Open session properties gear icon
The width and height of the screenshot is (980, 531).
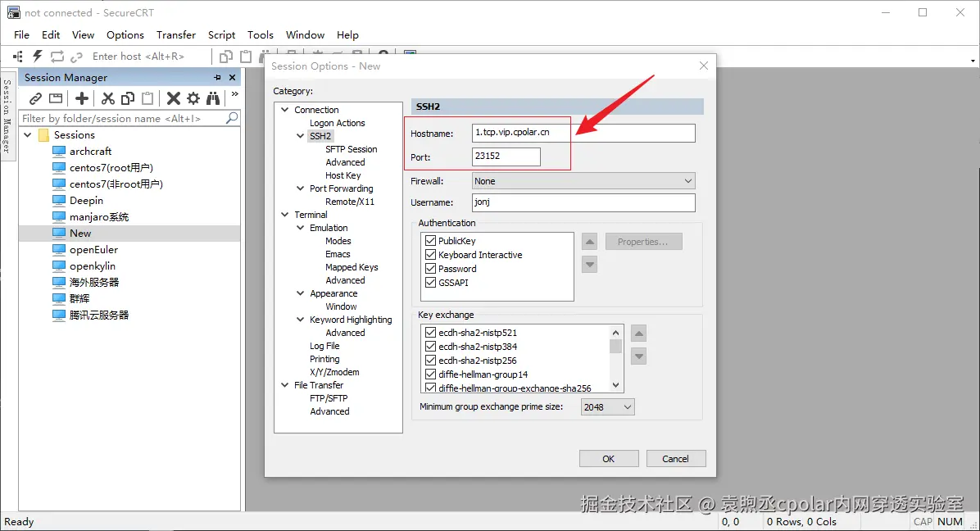coord(193,98)
